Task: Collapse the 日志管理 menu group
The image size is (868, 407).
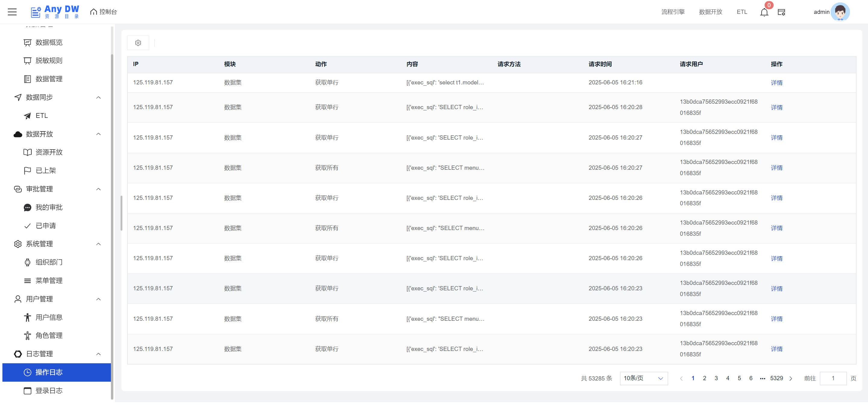Action: point(98,354)
